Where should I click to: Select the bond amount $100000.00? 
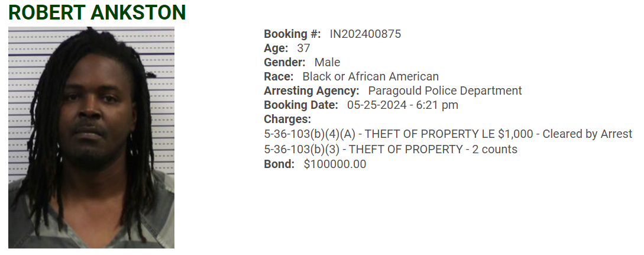[x=335, y=164]
